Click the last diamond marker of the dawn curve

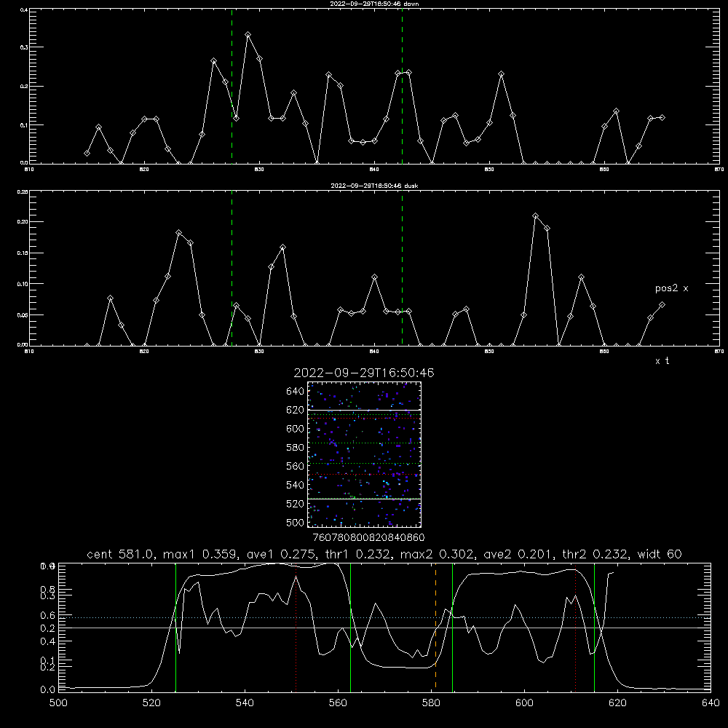pos(662,117)
